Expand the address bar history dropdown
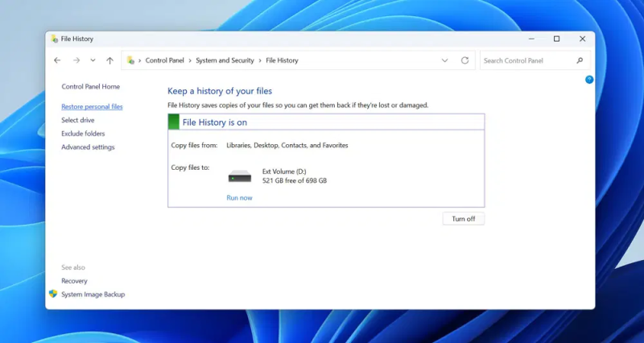644x343 pixels. point(444,60)
